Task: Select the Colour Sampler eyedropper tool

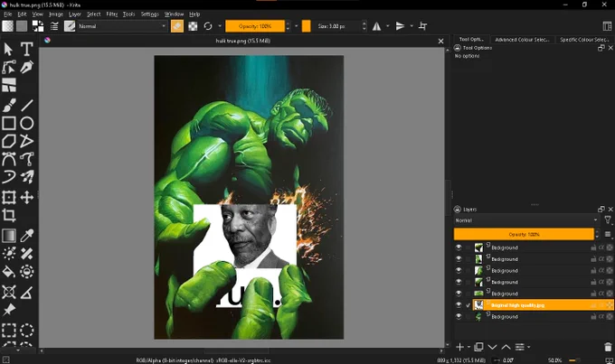Action: (26, 236)
